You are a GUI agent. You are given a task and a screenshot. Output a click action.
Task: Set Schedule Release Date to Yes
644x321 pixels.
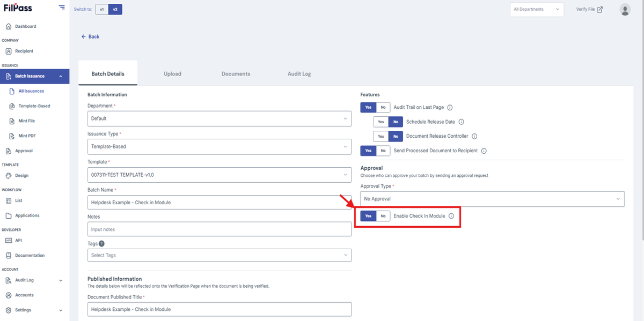coord(380,122)
